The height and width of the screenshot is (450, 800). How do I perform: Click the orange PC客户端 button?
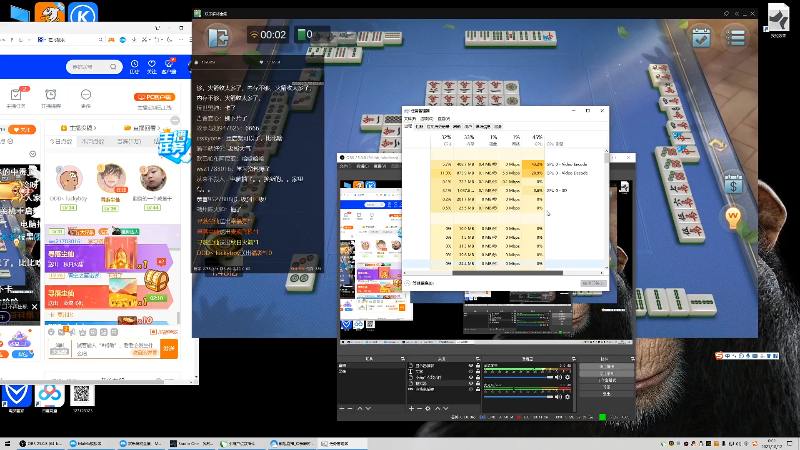click(x=155, y=97)
